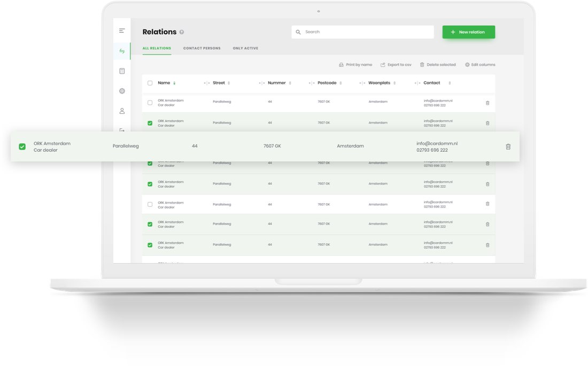588x371 pixels.
Task: Click the sort arrows next to Postcode
Action: pyautogui.click(x=341, y=83)
